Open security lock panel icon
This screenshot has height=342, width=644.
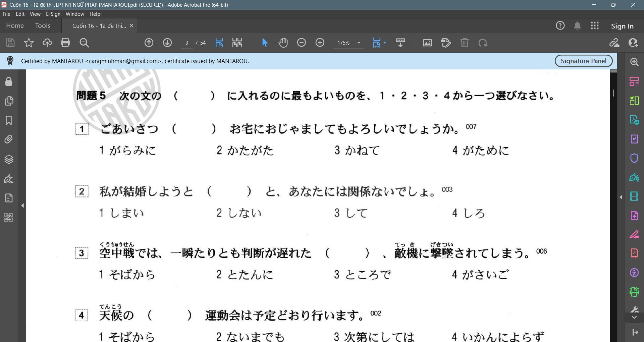[9, 81]
